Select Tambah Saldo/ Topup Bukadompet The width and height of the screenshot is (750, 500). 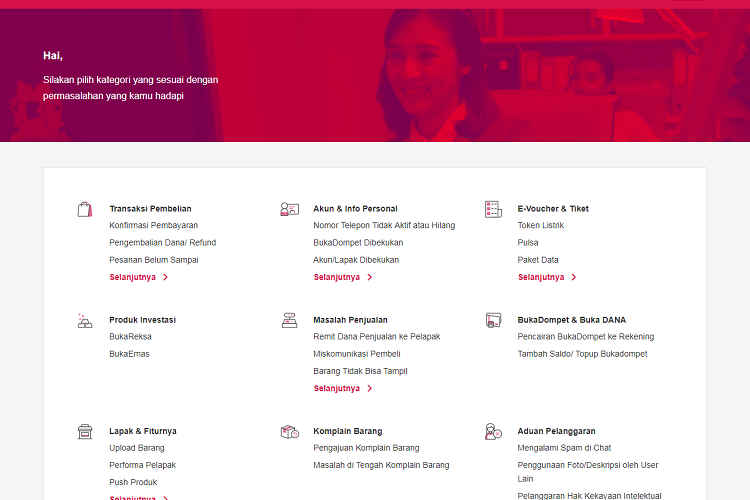point(582,354)
